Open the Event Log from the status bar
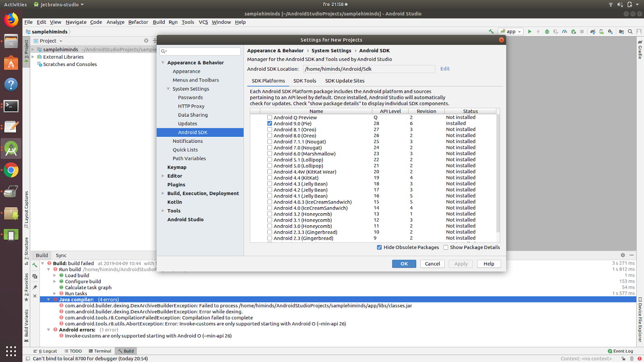 click(x=620, y=351)
